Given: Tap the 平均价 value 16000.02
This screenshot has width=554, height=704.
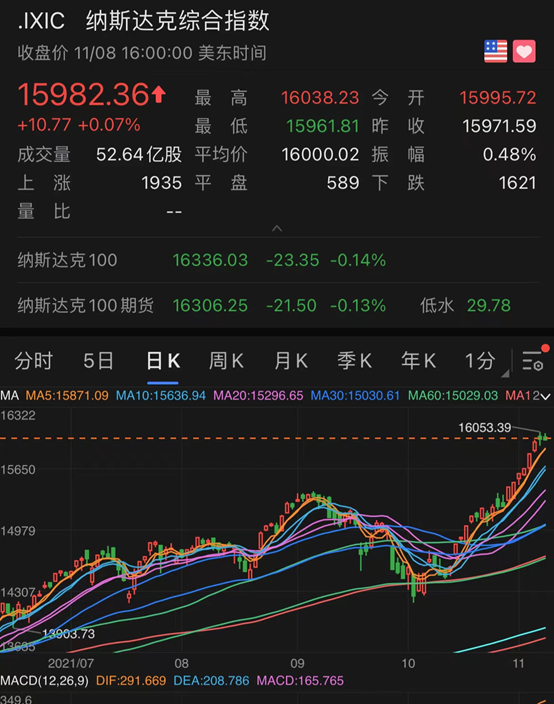Looking at the screenshot, I should 320,155.
